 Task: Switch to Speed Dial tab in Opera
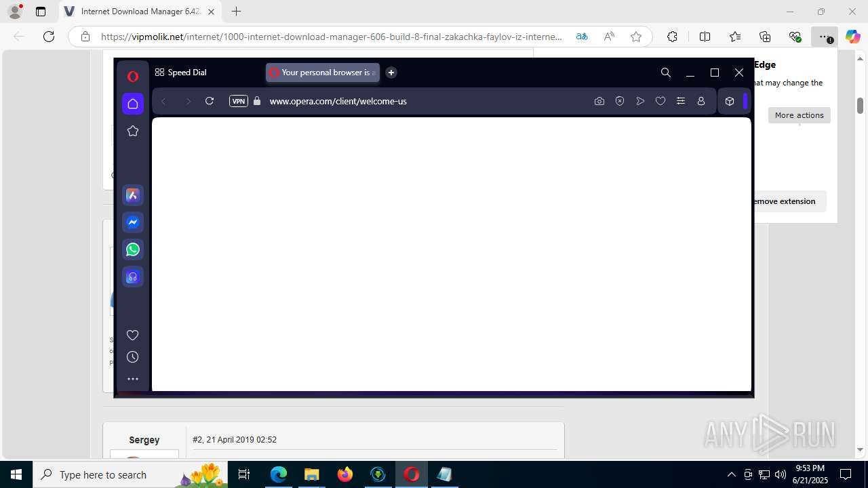point(181,73)
